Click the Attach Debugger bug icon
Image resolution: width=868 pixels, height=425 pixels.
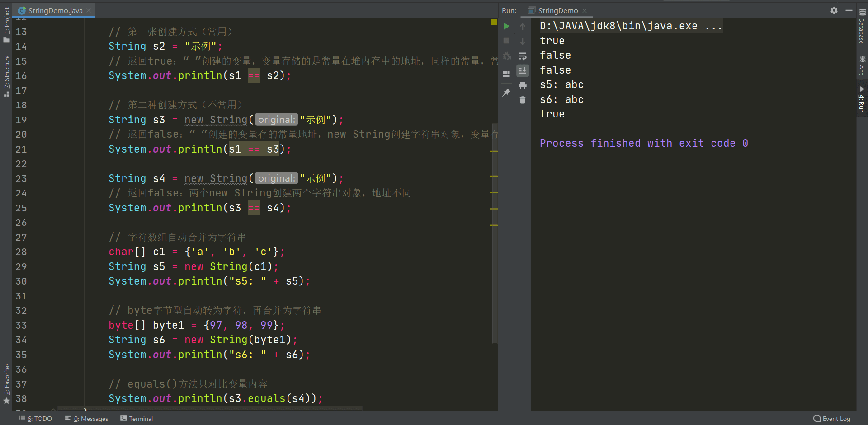click(x=506, y=56)
